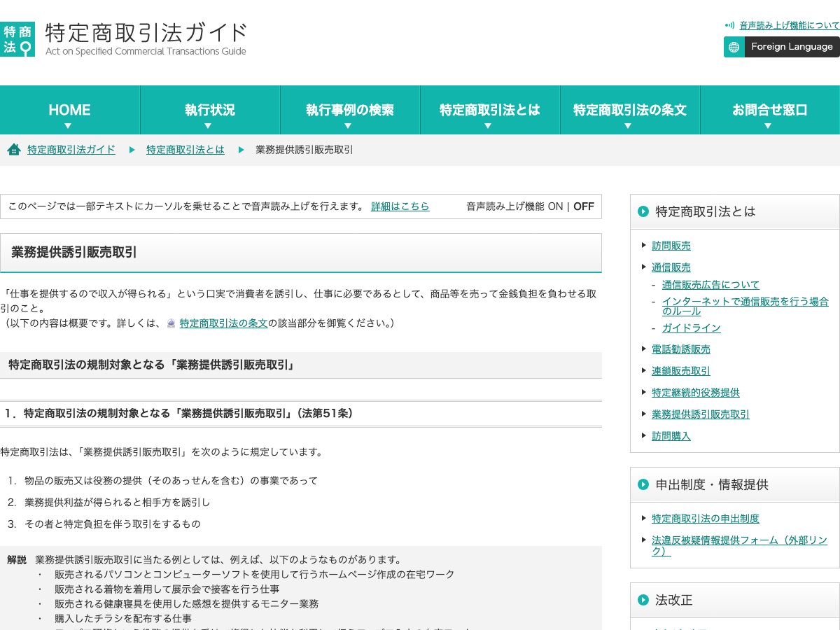Open 訪問販売 in the sidebar

point(671,246)
